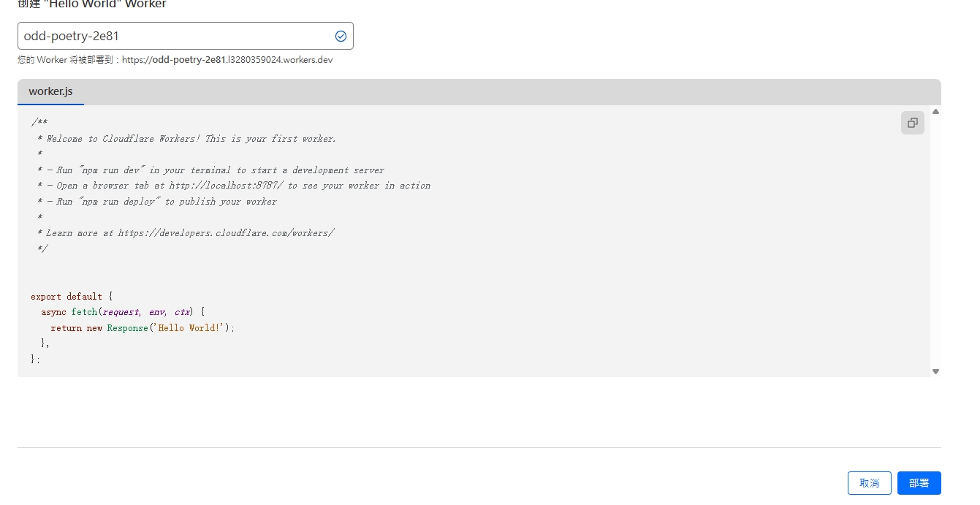Click the odd-poetry-2e81 worker name field
Viewport: 980px width, 505px height.
(175, 37)
